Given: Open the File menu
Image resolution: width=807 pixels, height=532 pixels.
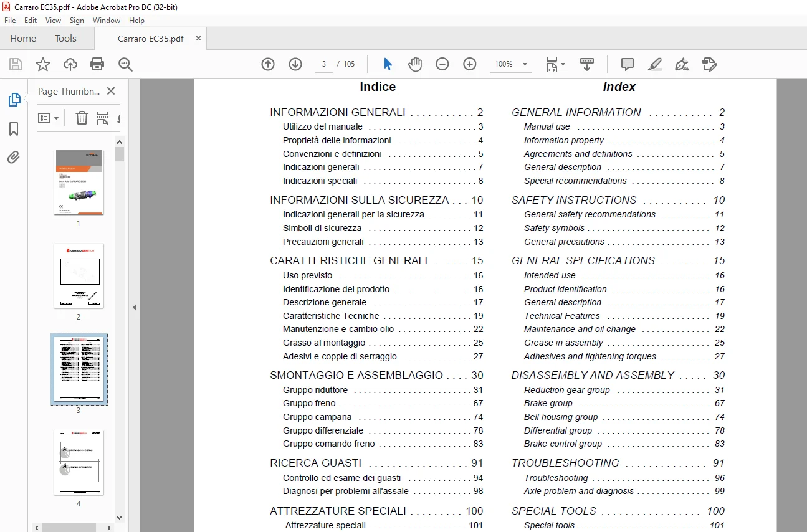Looking at the screenshot, I should (10, 21).
